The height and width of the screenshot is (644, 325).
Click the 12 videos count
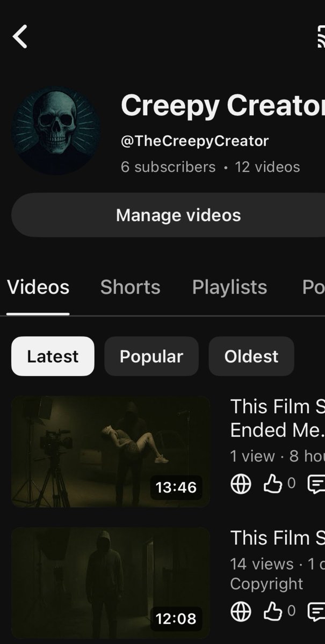pyautogui.click(x=268, y=167)
